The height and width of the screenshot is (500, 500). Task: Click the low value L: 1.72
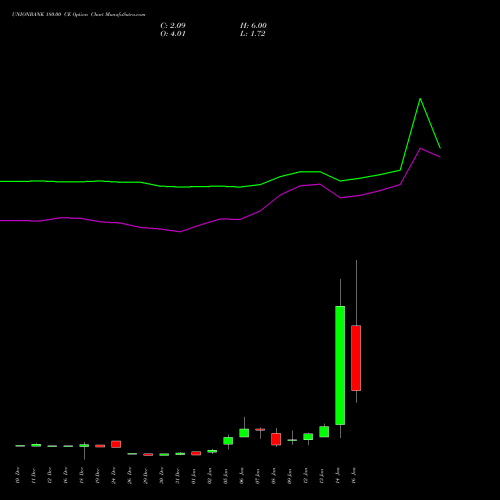click(x=253, y=34)
